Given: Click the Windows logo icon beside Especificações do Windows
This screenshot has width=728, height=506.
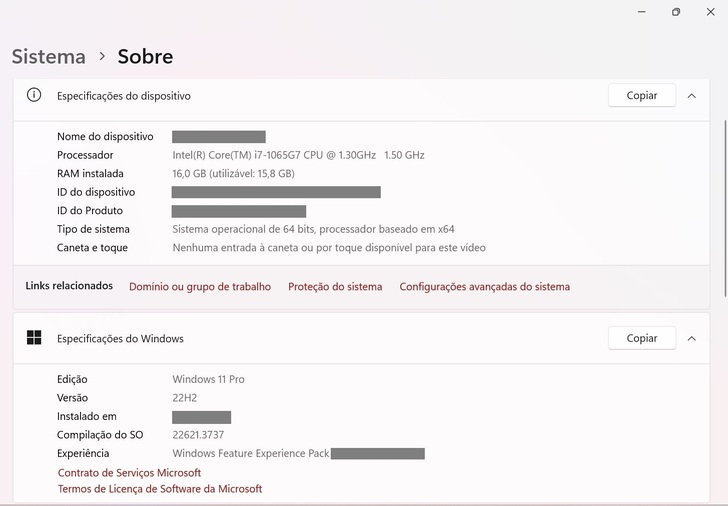Looking at the screenshot, I should [x=34, y=338].
